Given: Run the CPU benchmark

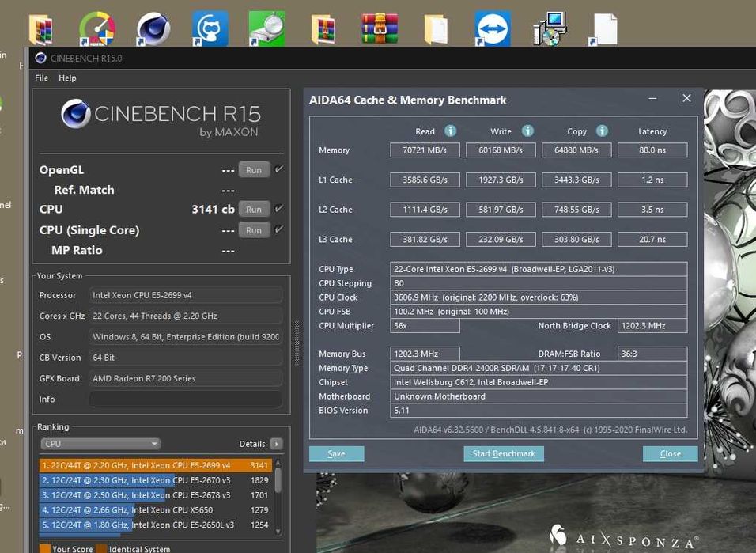Looking at the screenshot, I should [254, 210].
